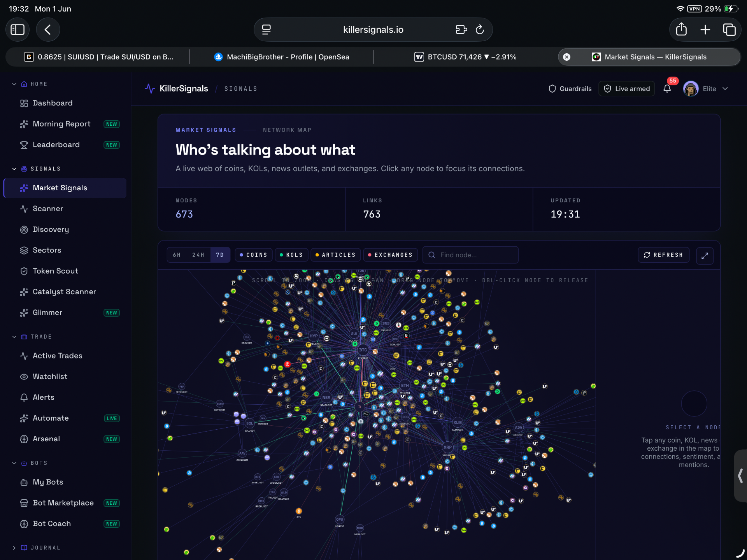747x560 pixels.
Task: Toggle the EXCHANGES node filter
Action: pos(390,255)
